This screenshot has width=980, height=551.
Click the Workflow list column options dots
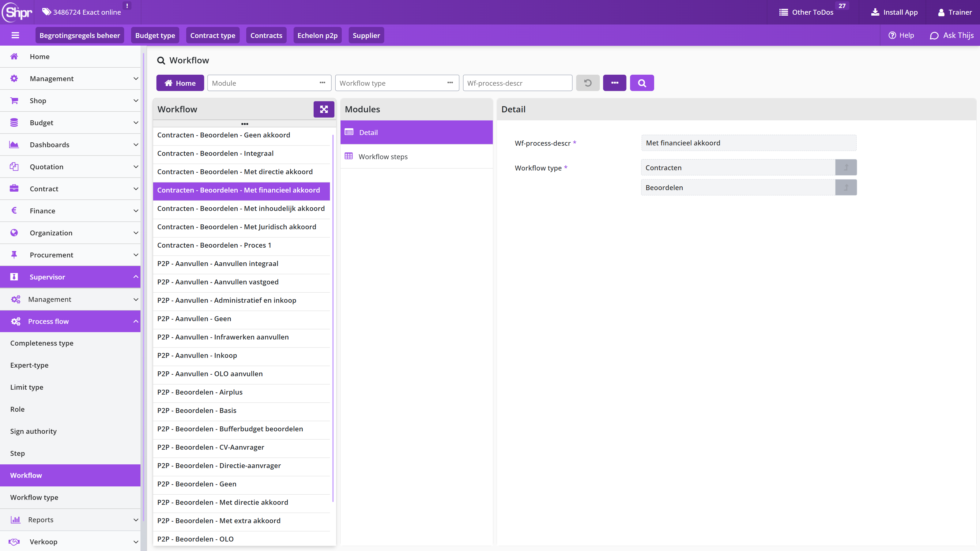coord(245,124)
